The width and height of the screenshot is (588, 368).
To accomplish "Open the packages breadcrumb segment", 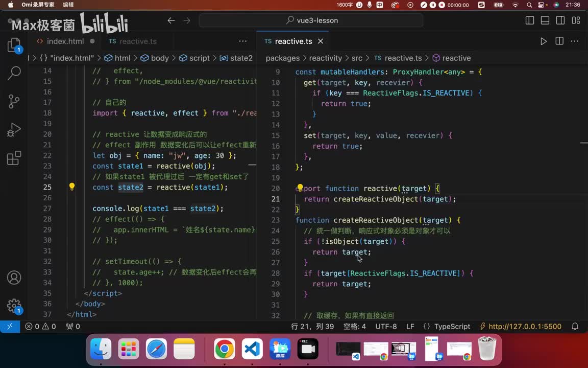I will (x=283, y=58).
